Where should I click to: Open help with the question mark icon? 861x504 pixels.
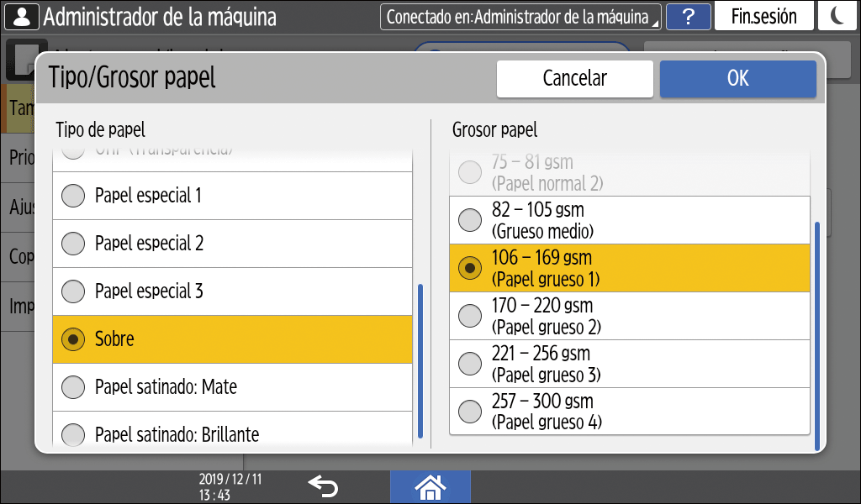click(688, 17)
